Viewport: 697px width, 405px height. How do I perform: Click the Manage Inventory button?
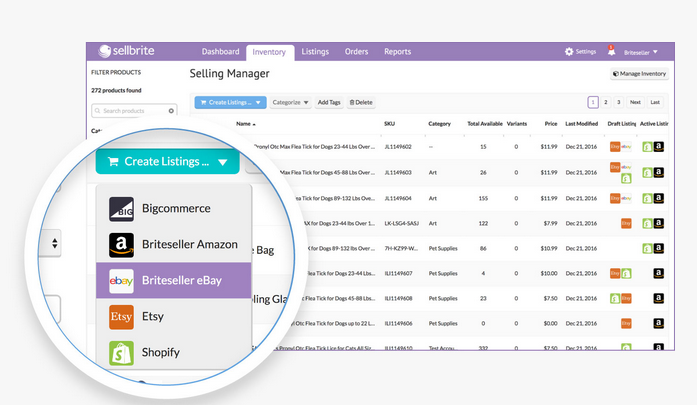click(639, 74)
